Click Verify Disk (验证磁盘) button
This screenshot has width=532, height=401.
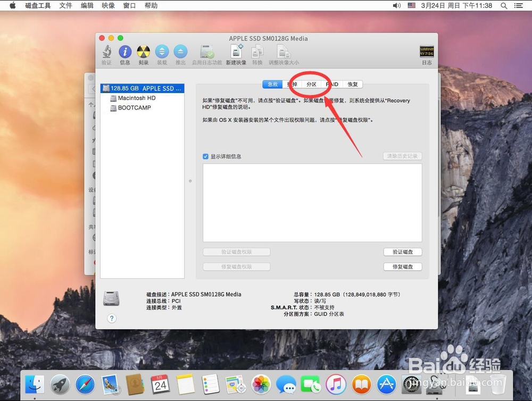pos(403,252)
